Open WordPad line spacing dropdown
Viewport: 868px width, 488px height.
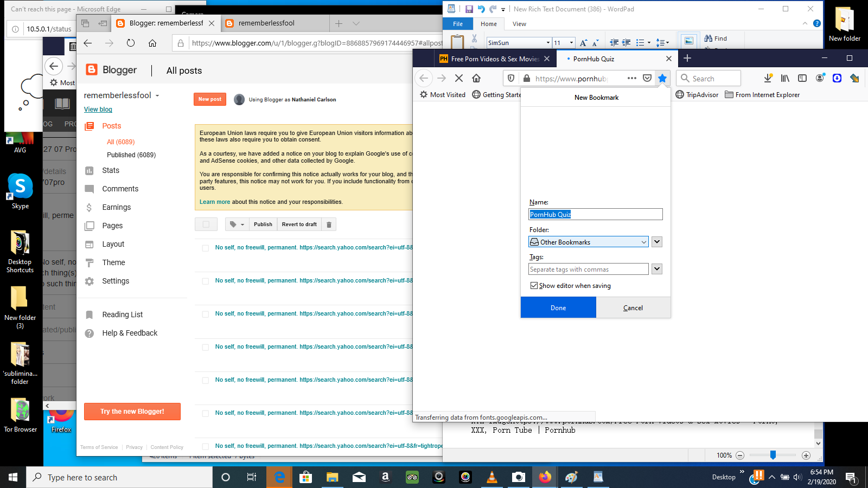pos(663,42)
